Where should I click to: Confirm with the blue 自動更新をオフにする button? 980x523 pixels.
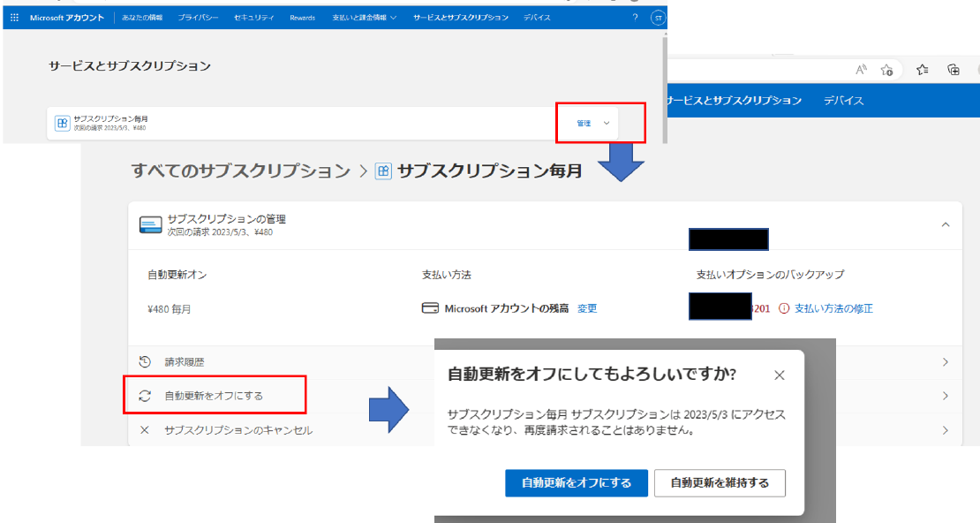577,483
